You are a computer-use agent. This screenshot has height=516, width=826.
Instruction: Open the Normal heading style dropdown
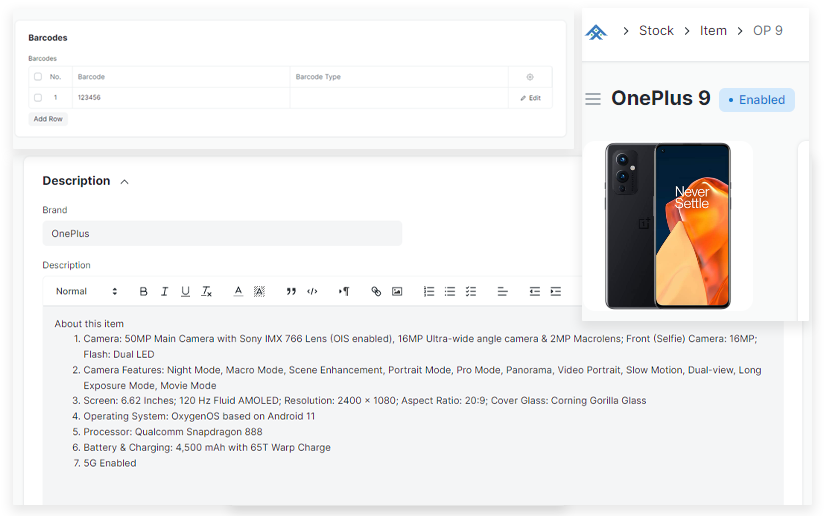tap(86, 291)
